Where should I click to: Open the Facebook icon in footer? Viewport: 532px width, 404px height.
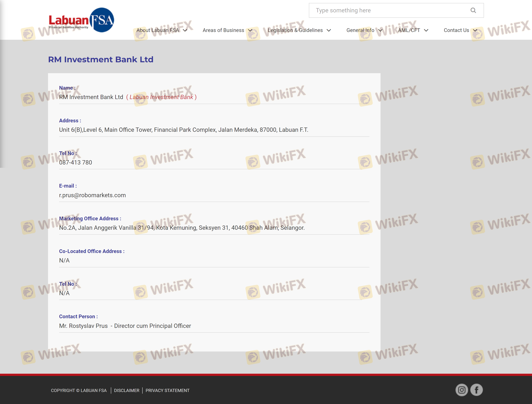pyautogui.click(x=476, y=390)
